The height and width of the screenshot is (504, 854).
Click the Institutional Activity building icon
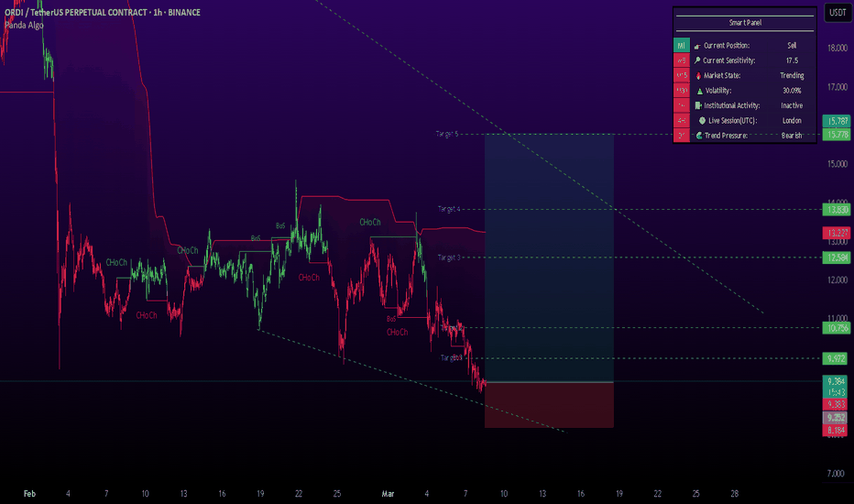click(x=698, y=105)
